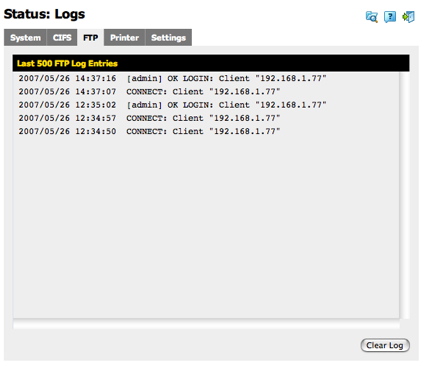Click the logout door icon

coord(408,17)
